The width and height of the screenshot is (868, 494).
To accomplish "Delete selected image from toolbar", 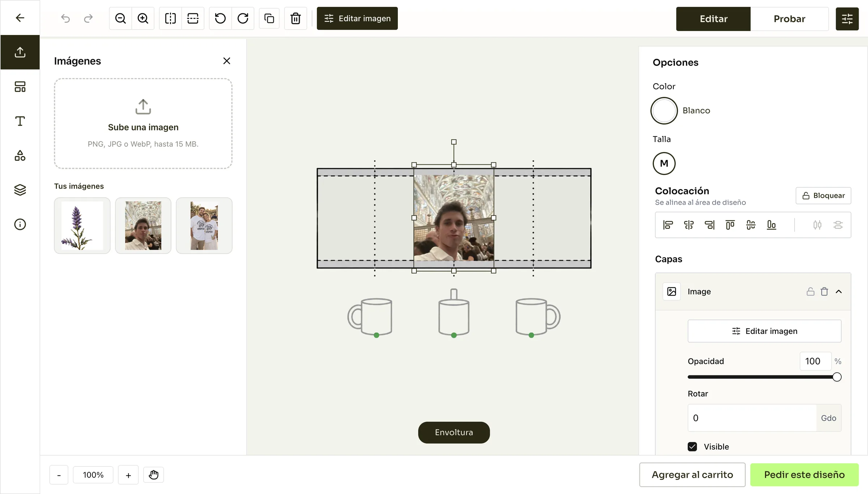I will coord(295,18).
